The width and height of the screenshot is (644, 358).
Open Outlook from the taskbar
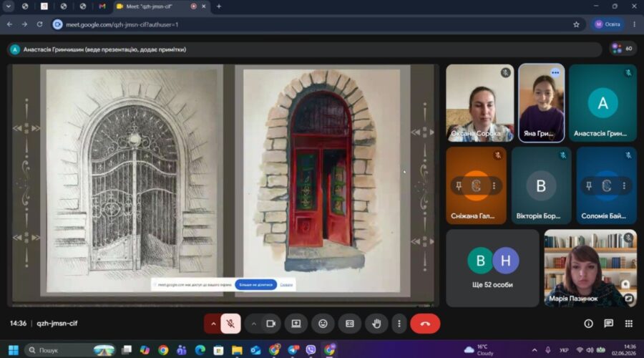coord(255,350)
